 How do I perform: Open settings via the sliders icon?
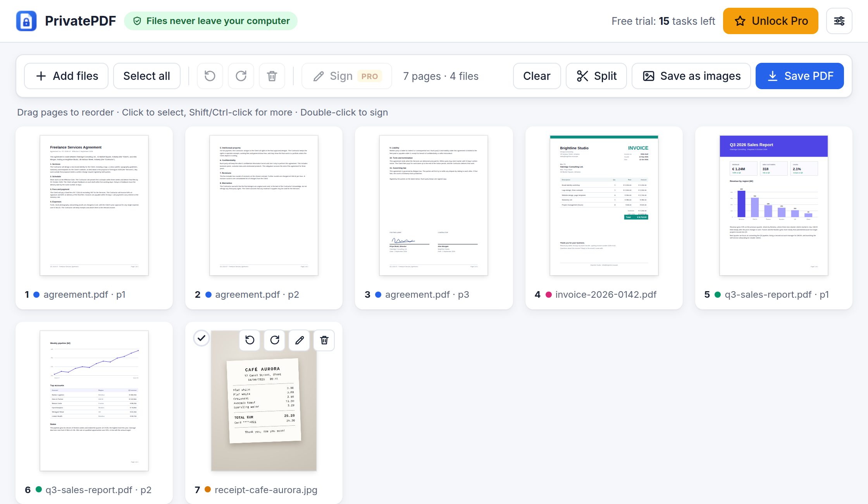(x=839, y=21)
